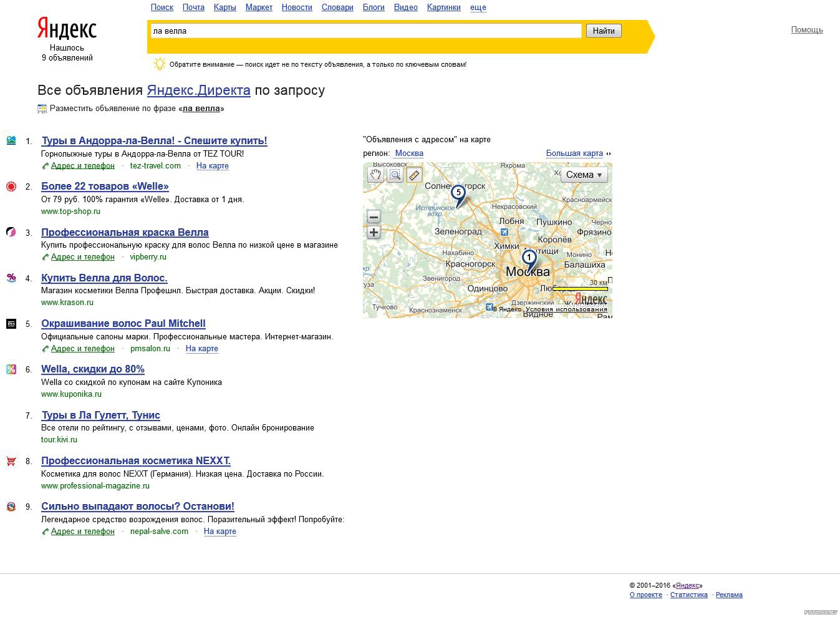Open ad Профессиональная краска Велла

coord(125,233)
